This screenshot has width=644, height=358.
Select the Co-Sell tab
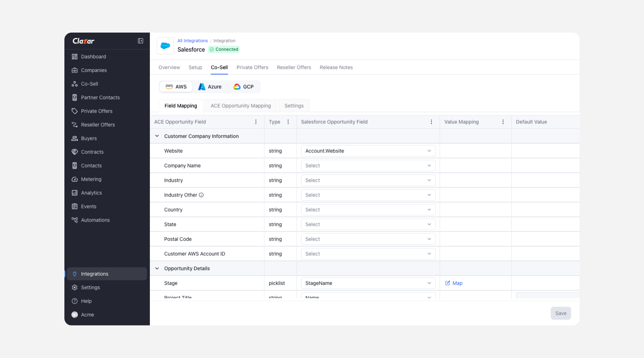point(219,67)
